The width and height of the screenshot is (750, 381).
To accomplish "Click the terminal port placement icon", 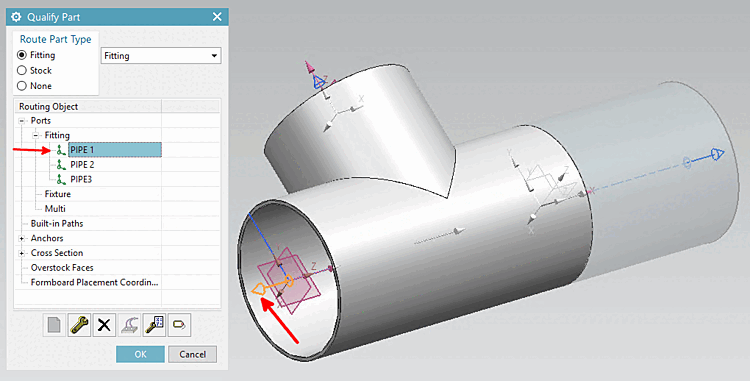I will click(130, 325).
